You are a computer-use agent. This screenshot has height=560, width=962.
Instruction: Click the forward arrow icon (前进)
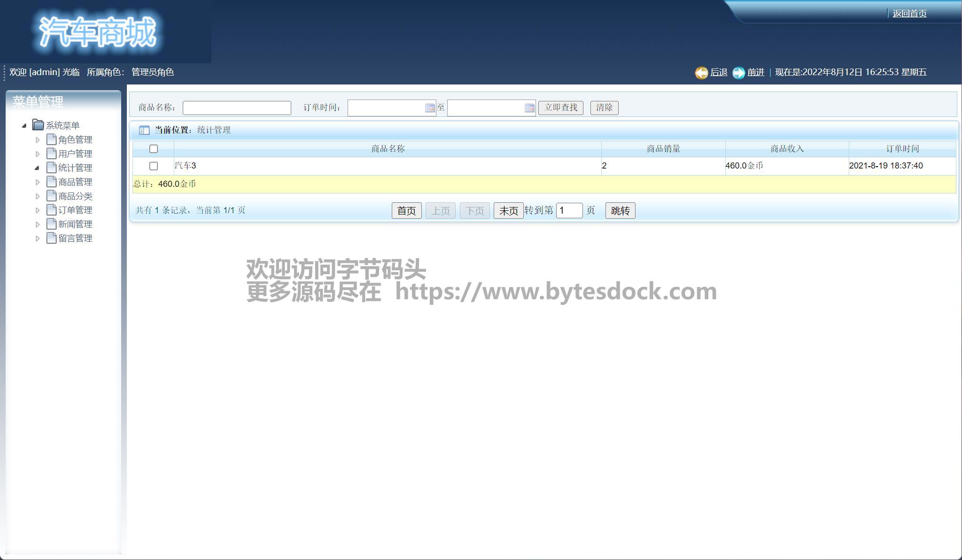pos(738,73)
